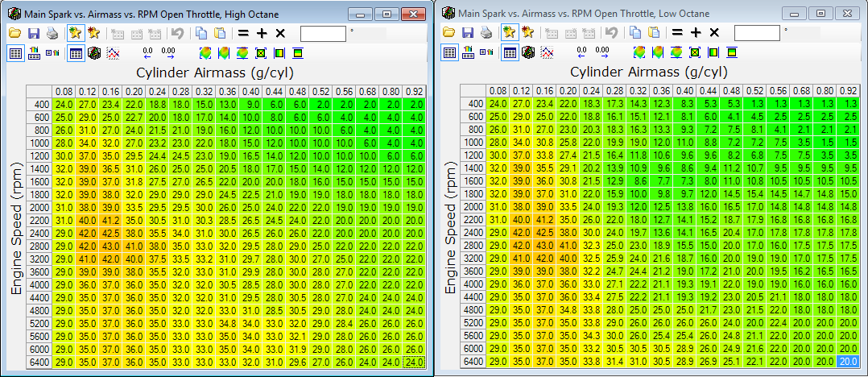Click the blue highlighted 20.0 cell in Low Octane
Viewport: 868px width, 377px height.
(x=845, y=362)
